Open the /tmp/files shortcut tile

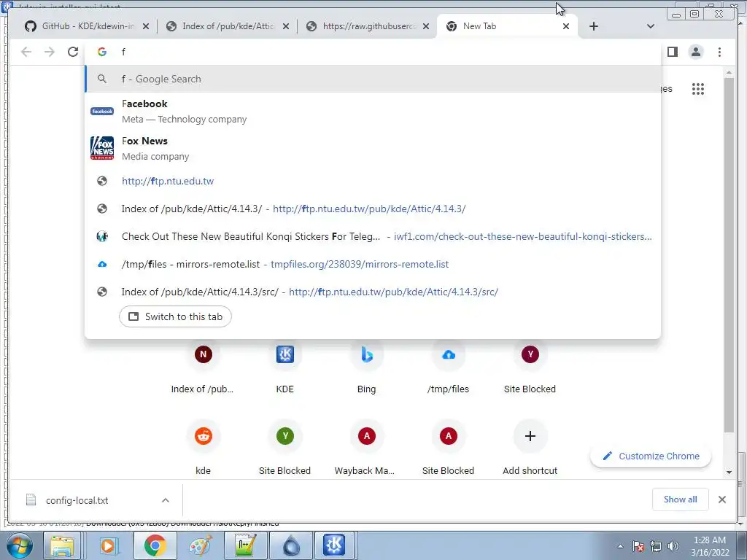click(449, 367)
